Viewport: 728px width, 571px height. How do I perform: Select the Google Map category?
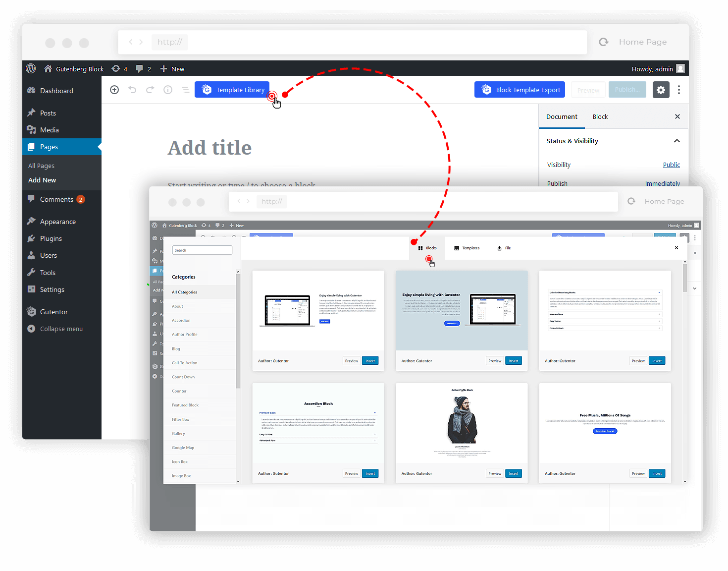pos(200,448)
